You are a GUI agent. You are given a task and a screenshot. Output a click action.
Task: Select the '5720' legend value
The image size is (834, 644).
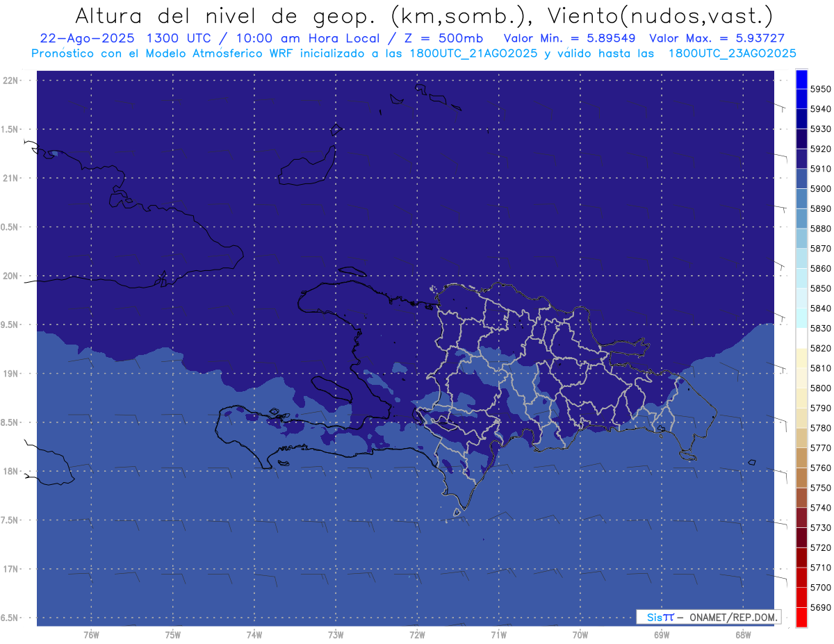tap(821, 547)
